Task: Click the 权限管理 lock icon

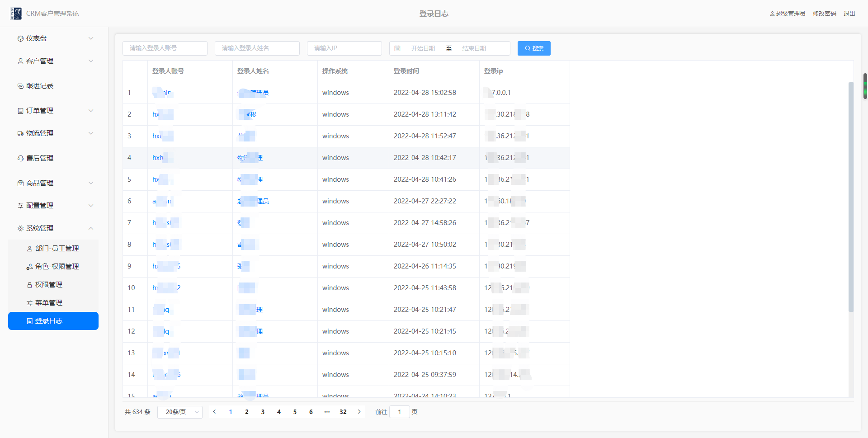Action: (x=29, y=285)
